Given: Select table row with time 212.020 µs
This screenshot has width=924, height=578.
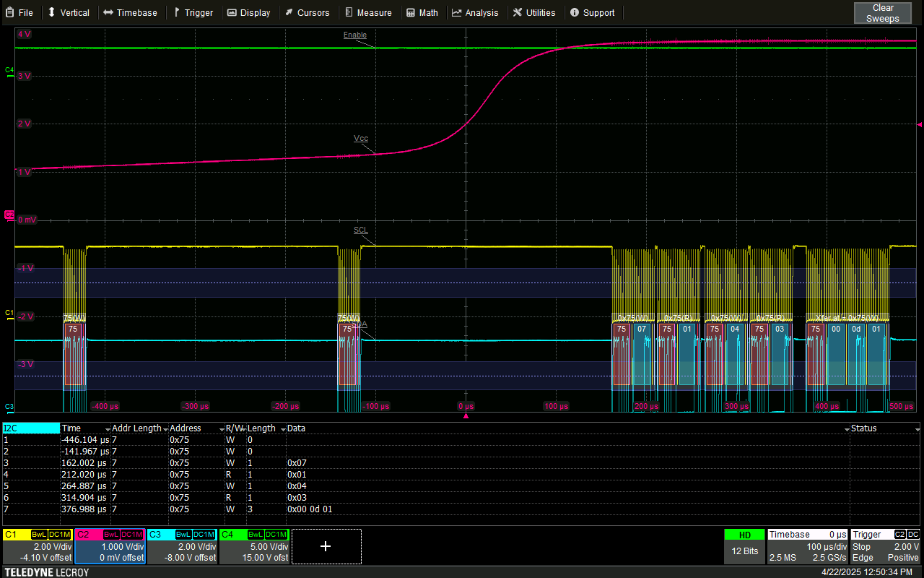Looking at the screenshot, I should tap(462, 475).
